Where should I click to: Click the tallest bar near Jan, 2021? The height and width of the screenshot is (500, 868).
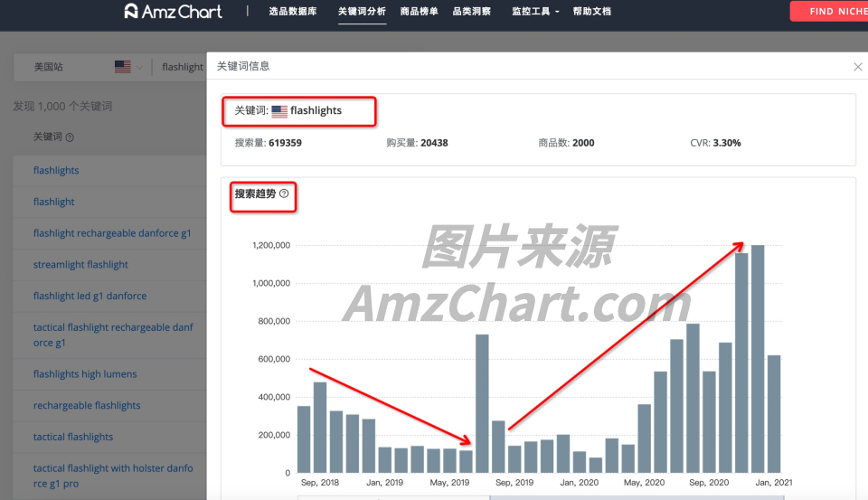point(758,359)
